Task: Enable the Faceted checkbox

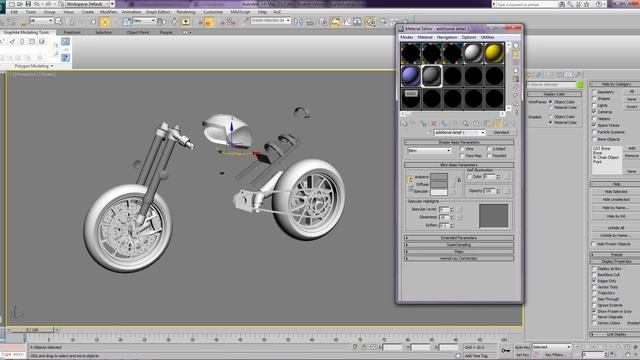Action: coord(489,156)
